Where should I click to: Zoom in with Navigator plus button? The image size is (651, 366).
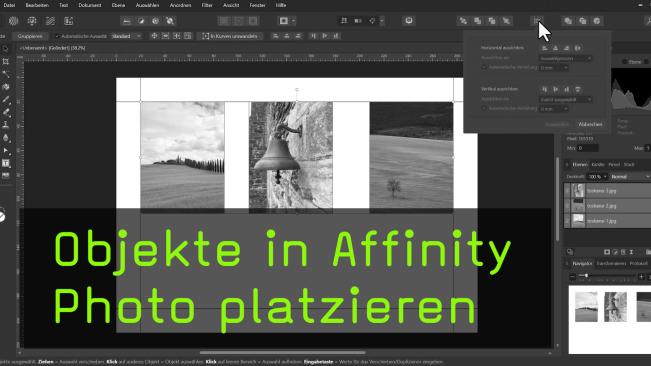(x=641, y=276)
